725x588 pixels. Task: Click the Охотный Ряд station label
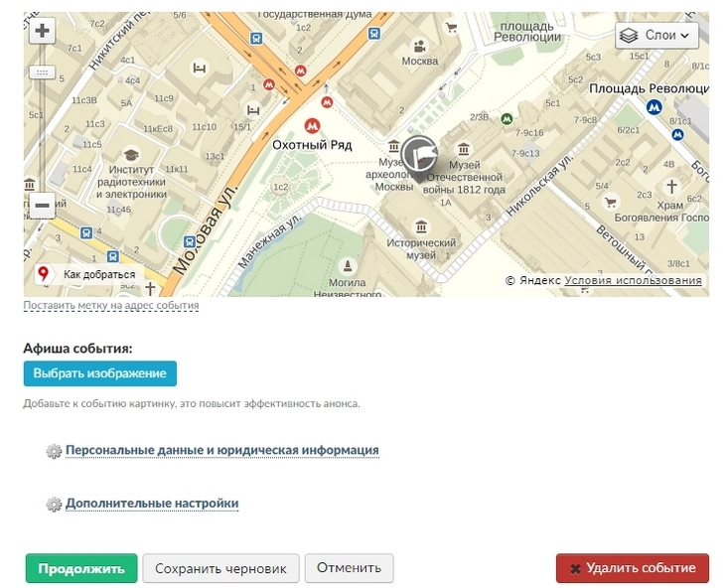coord(312,145)
